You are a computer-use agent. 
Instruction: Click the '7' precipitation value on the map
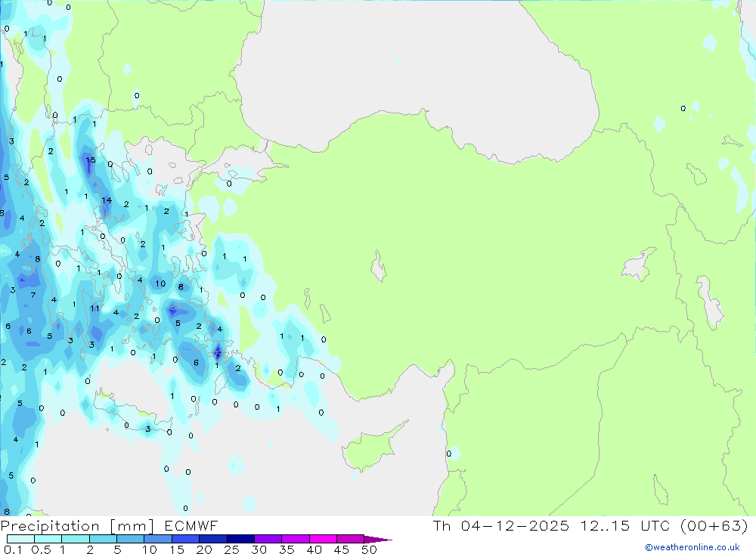coord(33,295)
